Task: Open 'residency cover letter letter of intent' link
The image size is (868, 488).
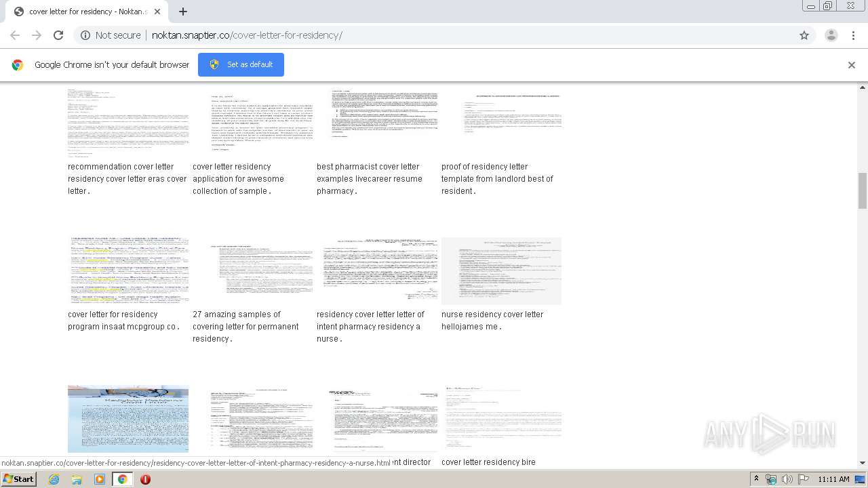Action: [370, 327]
